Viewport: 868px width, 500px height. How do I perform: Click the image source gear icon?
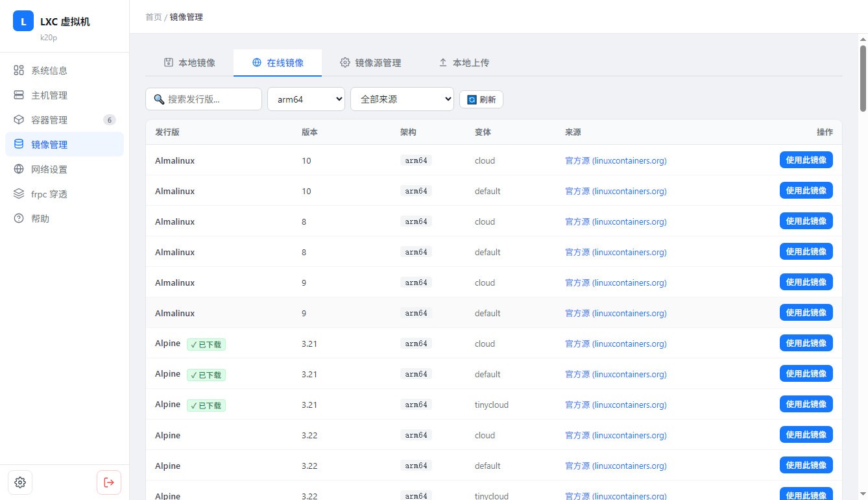point(345,62)
